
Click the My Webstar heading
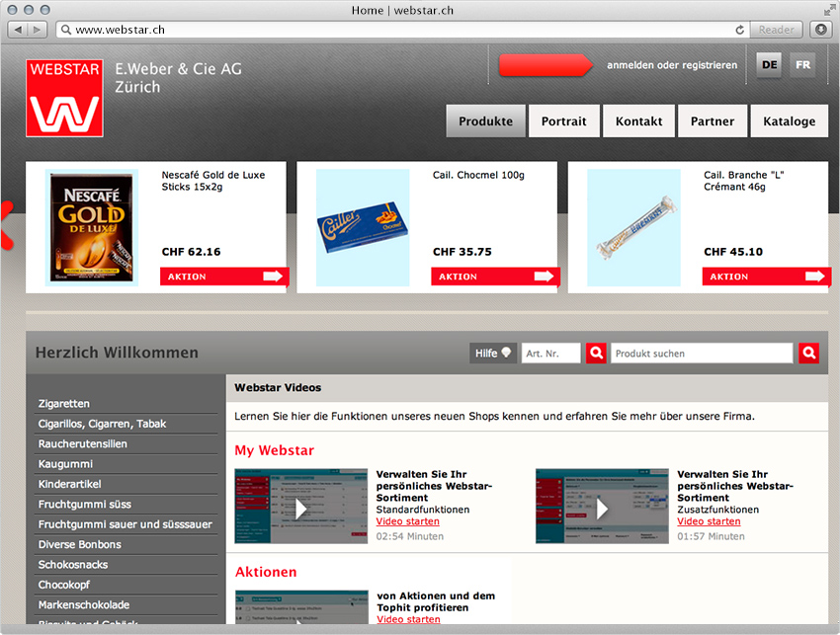275,450
